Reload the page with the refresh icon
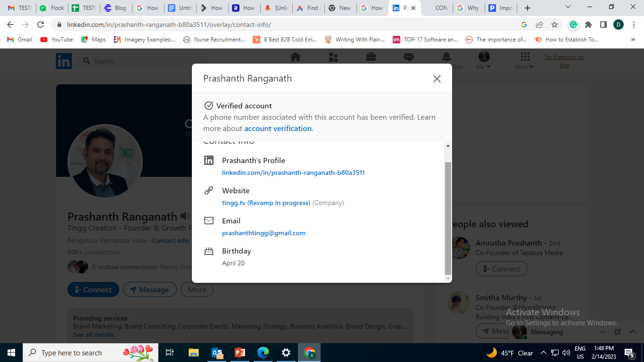The height and width of the screenshot is (362, 644). (41, 25)
